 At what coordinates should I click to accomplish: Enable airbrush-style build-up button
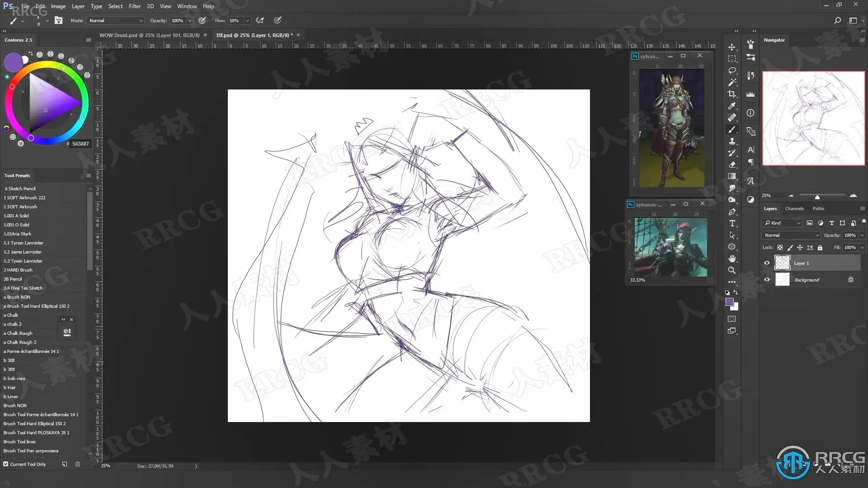[260, 20]
